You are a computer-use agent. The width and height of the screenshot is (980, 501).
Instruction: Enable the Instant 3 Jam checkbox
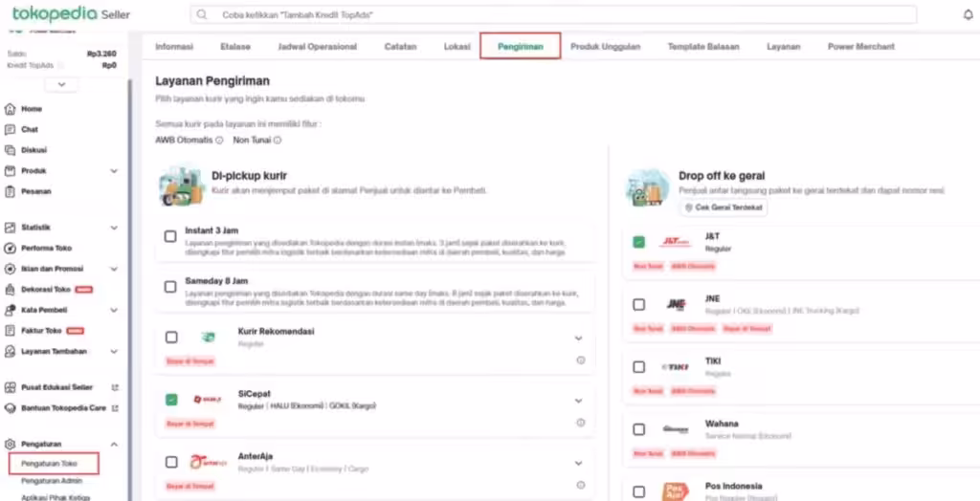(170, 236)
